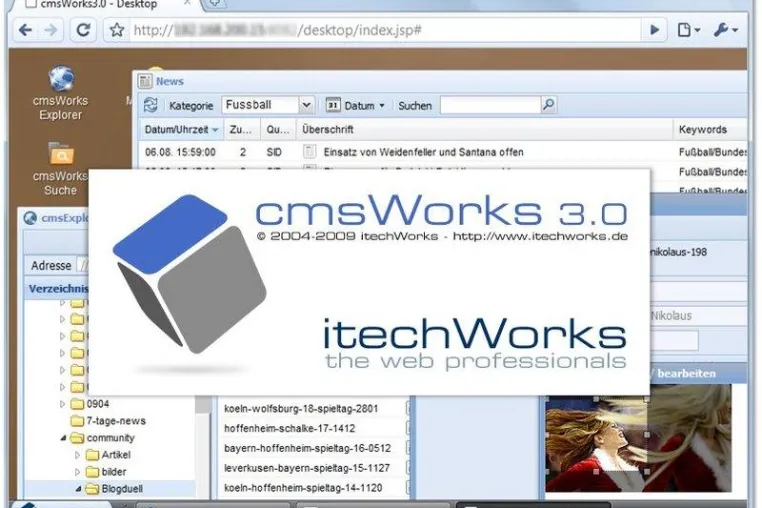Image resolution: width=762 pixels, height=508 pixels.
Task: Open the browser page menu icon
Action: 688,30
